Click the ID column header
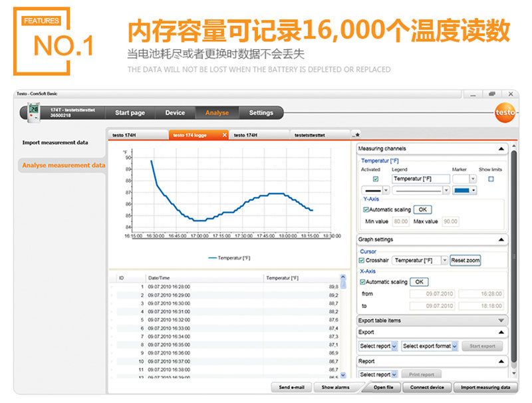 coord(130,278)
